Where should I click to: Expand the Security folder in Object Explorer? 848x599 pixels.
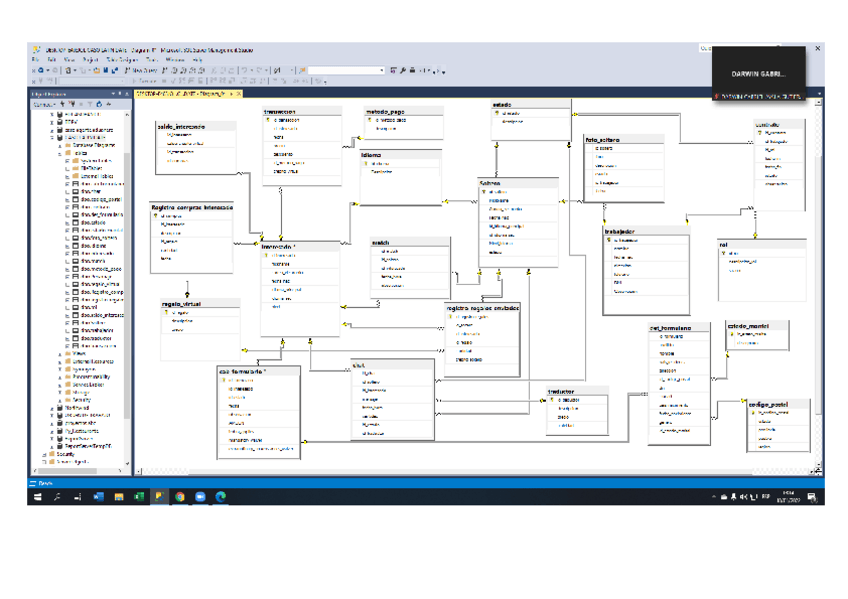point(45,453)
